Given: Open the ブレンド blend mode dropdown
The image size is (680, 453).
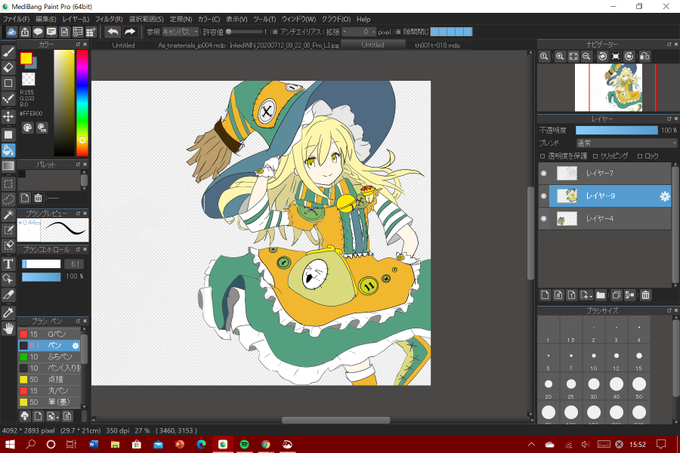Looking at the screenshot, I should tap(626, 143).
